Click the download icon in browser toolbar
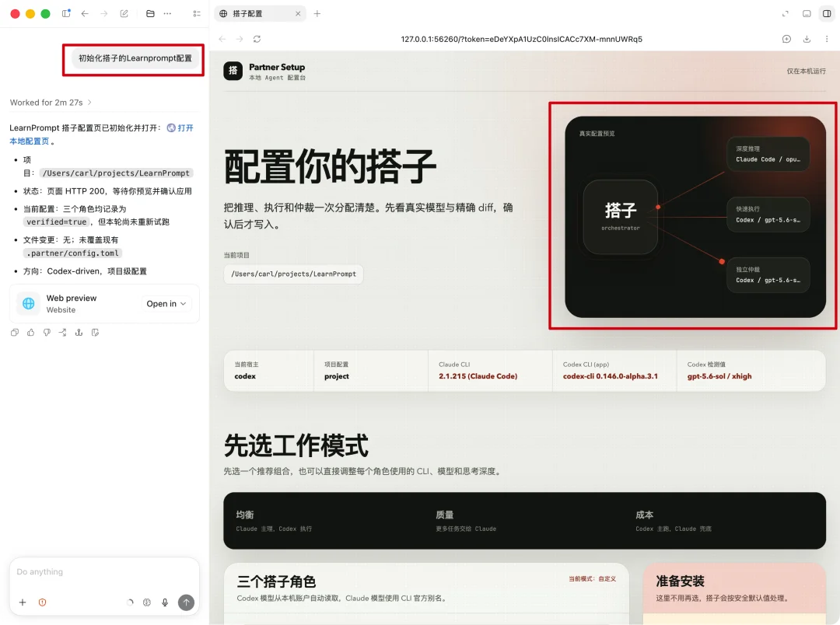Screen dimensions: 840x625 (x=807, y=39)
